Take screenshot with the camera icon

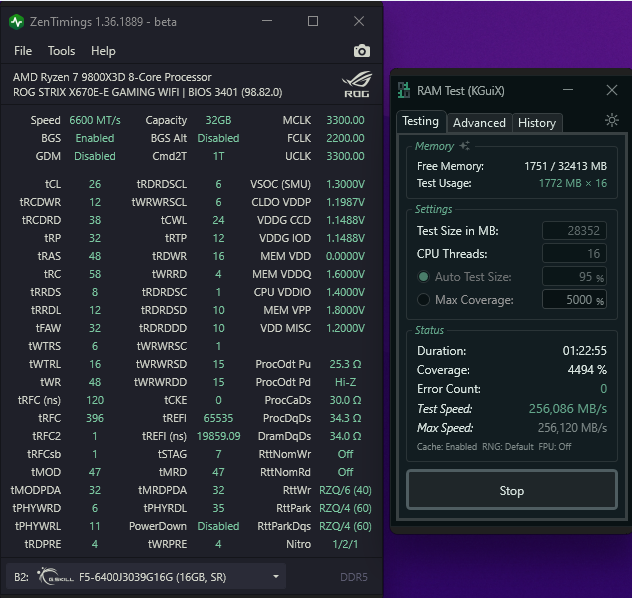(x=362, y=51)
